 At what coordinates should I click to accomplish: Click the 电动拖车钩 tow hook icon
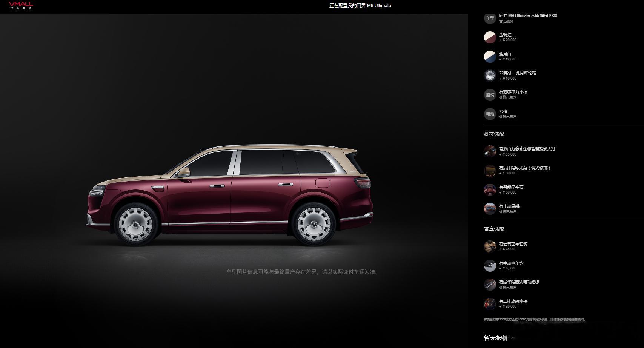[490, 266]
